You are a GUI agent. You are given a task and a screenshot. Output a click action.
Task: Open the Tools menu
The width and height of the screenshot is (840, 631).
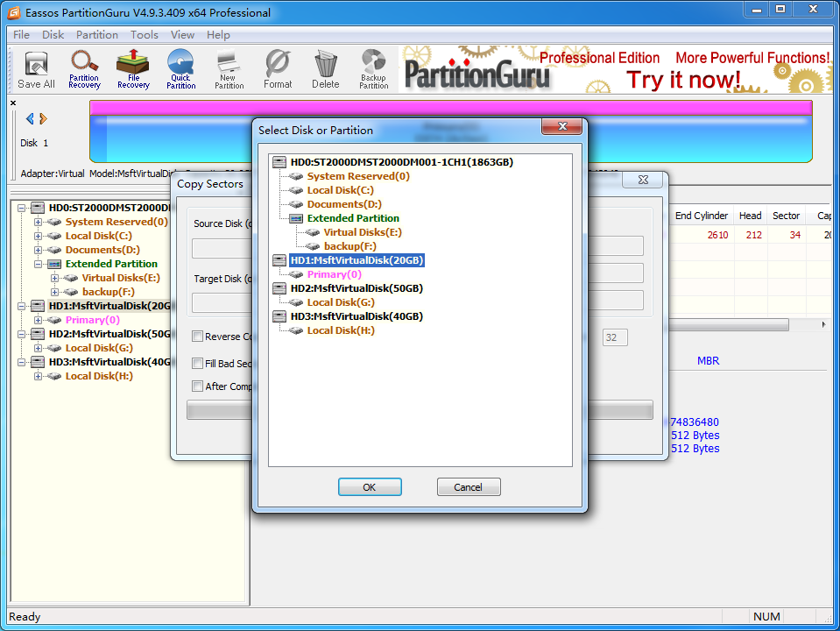pos(145,35)
